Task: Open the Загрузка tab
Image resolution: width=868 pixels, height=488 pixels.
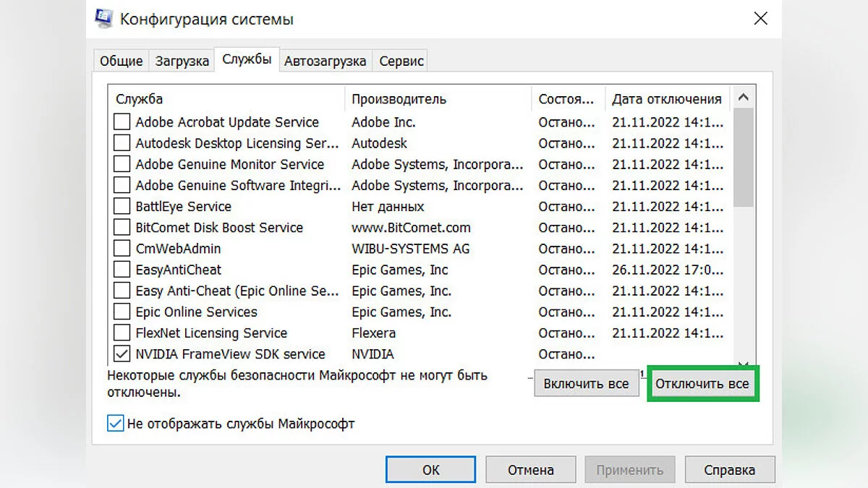Action: [x=182, y=61]
